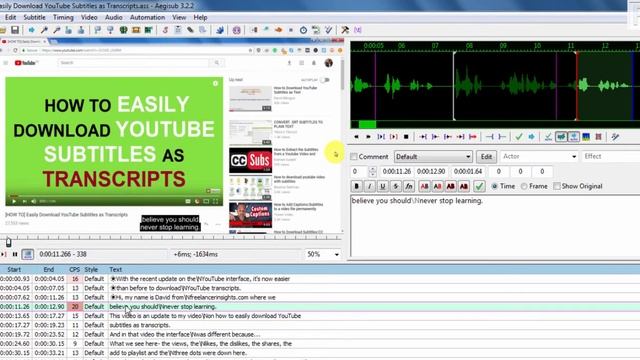This screenshot has height=360, width=640.
Task: Select the row 'subtitles as transcripts.'
Action: (x=320, y=325)
